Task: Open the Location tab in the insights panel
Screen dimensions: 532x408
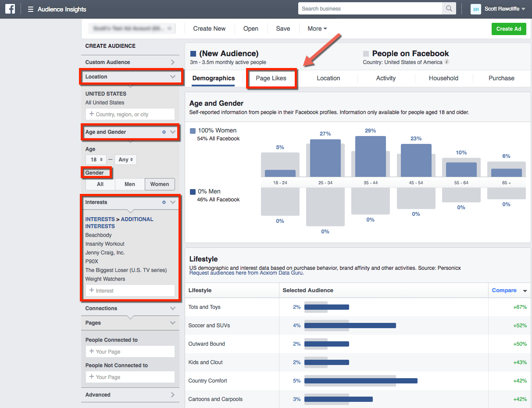Action: (328, 78)
